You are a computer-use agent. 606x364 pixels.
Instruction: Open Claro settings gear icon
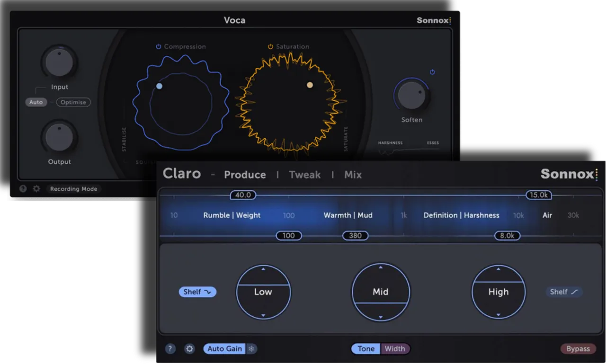pos(190,349)
